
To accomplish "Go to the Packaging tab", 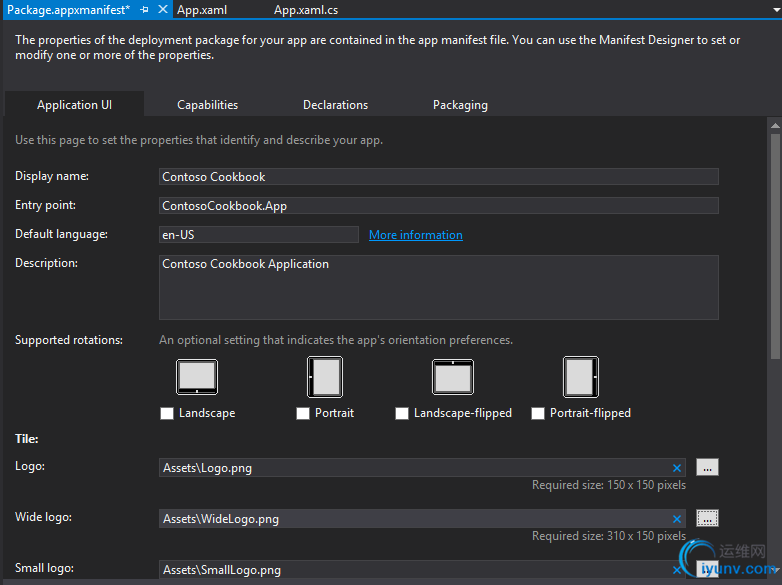I will pos(460,105).
